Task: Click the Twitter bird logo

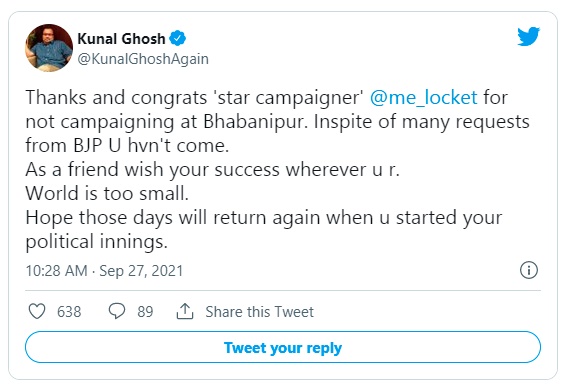Action: pyautogui.click(x=529, y=36)
